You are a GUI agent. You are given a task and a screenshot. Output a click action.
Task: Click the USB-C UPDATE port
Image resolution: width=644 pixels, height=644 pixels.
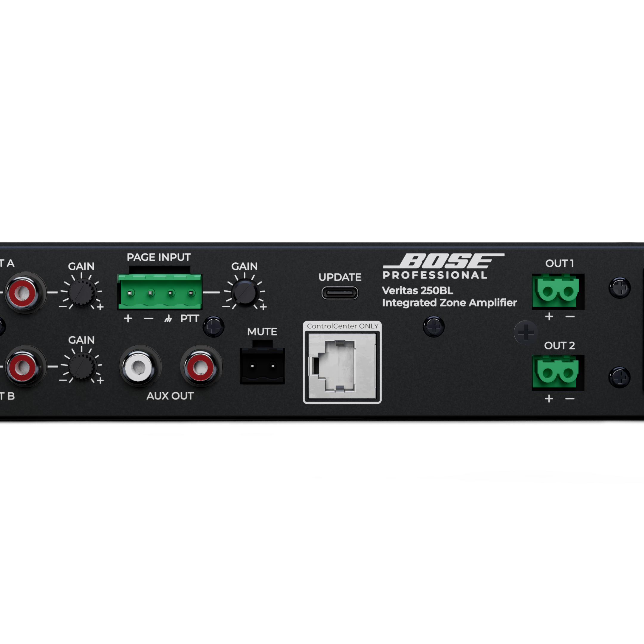click(x=340, y=293)
